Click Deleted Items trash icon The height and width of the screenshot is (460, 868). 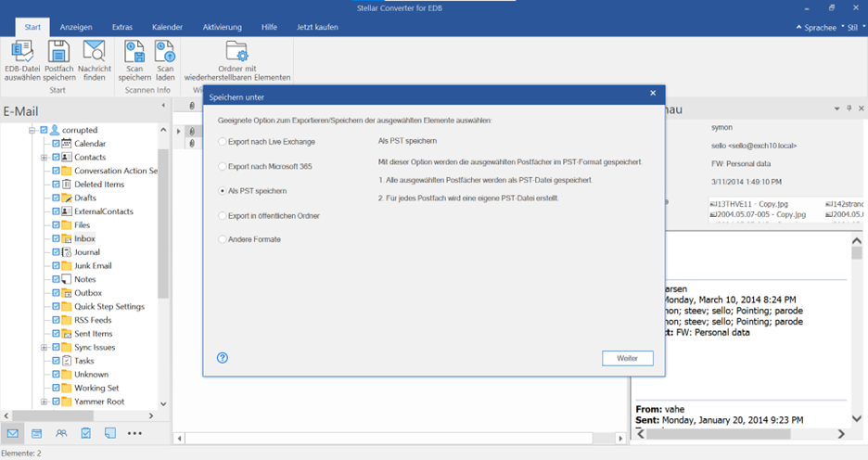[67, 185]
